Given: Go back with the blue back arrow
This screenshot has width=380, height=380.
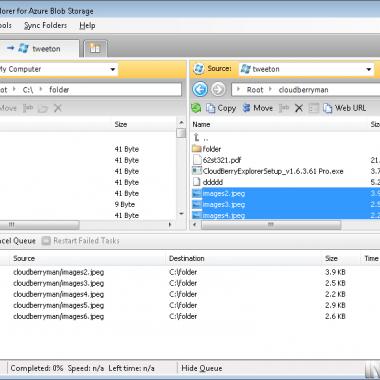Looking at the screenshot, I should (200, 90).
